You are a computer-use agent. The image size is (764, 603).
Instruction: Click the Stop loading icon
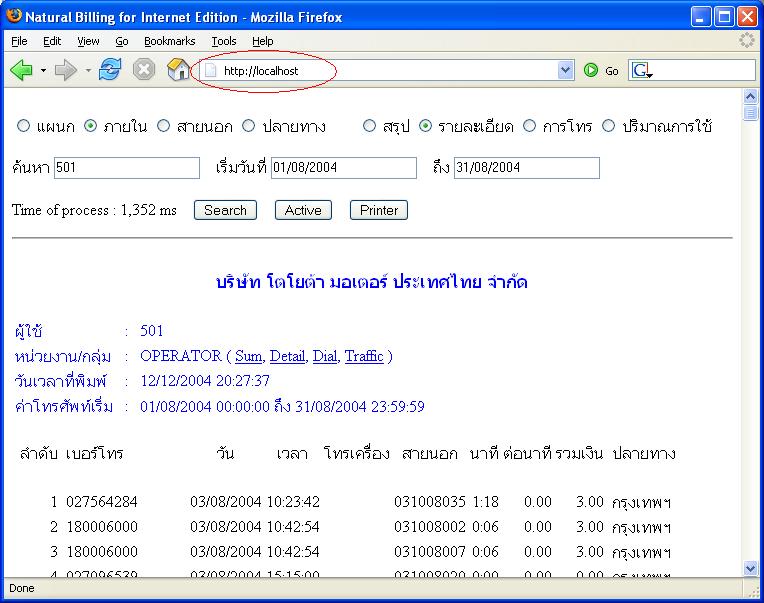pyautogui.click(x=144, y=70)
